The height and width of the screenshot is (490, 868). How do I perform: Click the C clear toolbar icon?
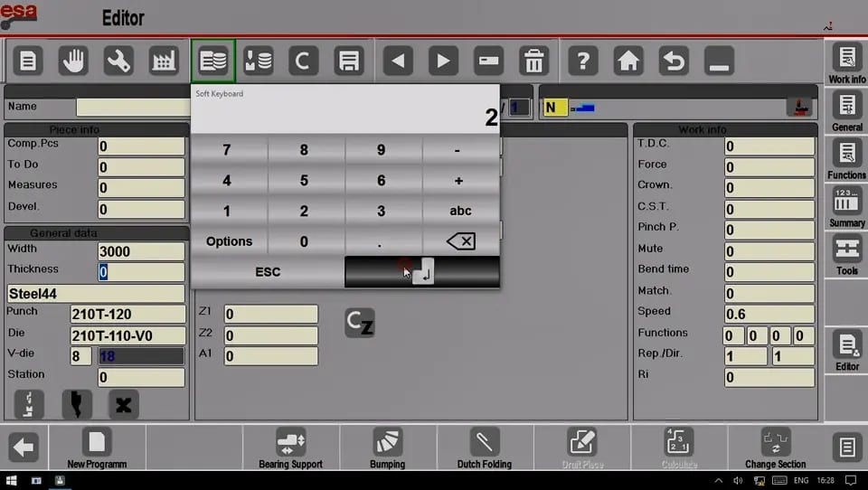(304, 61)
